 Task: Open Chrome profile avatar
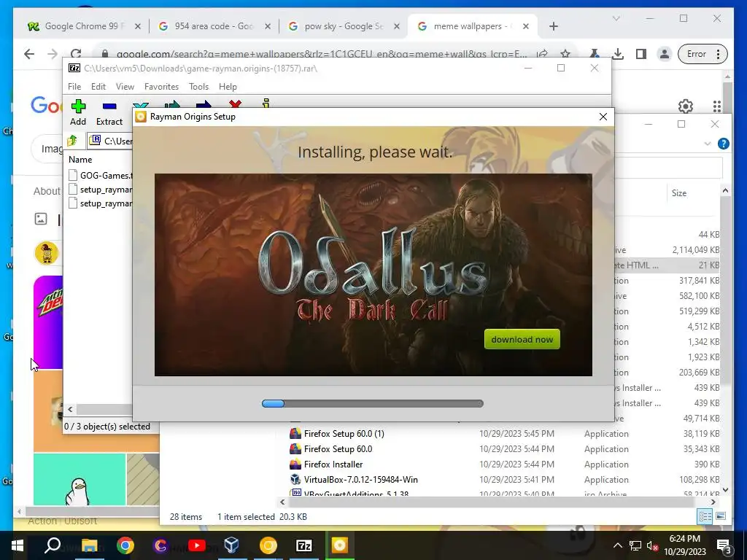point(664,54)
